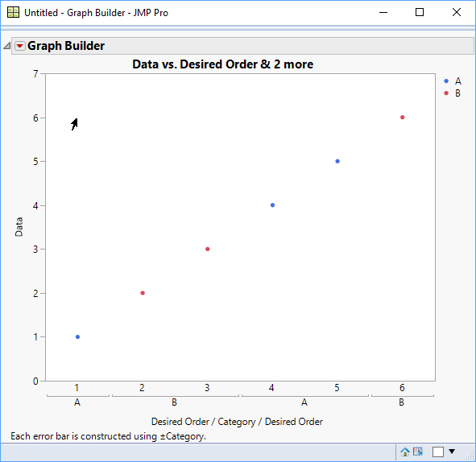Click the red data point at value 6

point(402,118)
